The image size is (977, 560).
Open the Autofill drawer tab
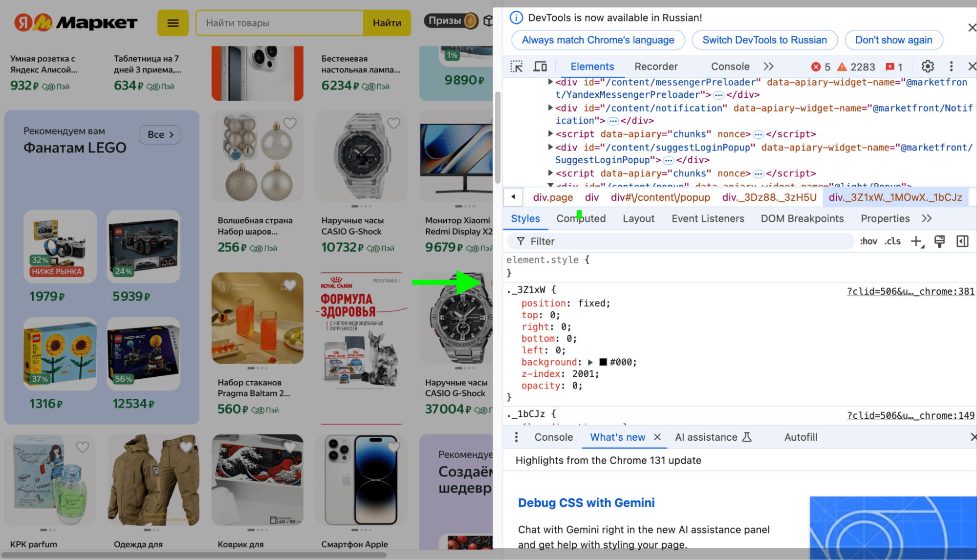(801, 437)
